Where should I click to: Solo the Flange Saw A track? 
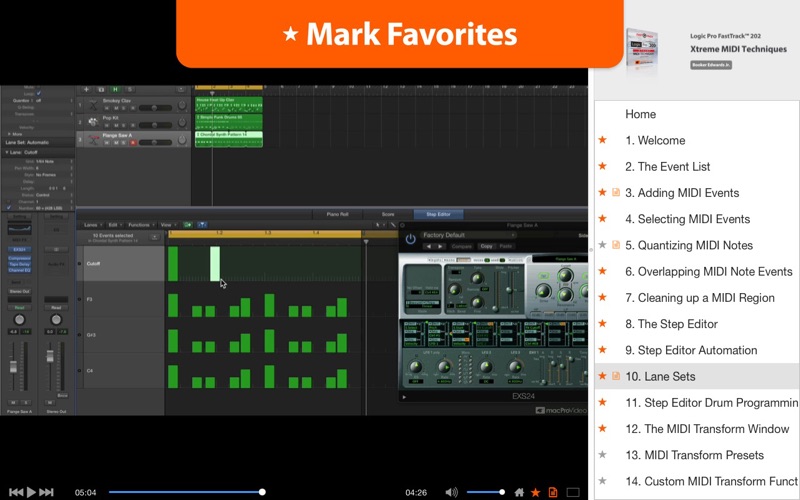click(x=124, y=143)
